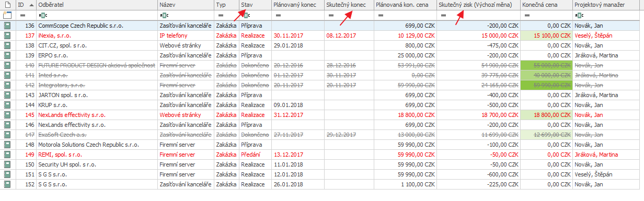Click the row icon for ID 147 ExaSoft

pos(7,135)
